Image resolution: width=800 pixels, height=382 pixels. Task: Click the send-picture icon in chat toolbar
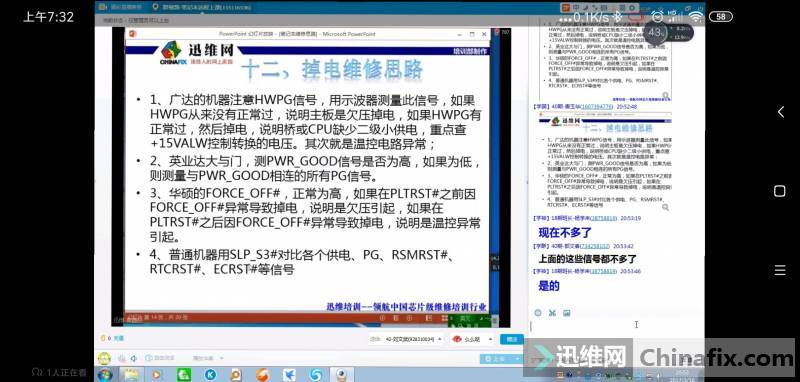566,313
